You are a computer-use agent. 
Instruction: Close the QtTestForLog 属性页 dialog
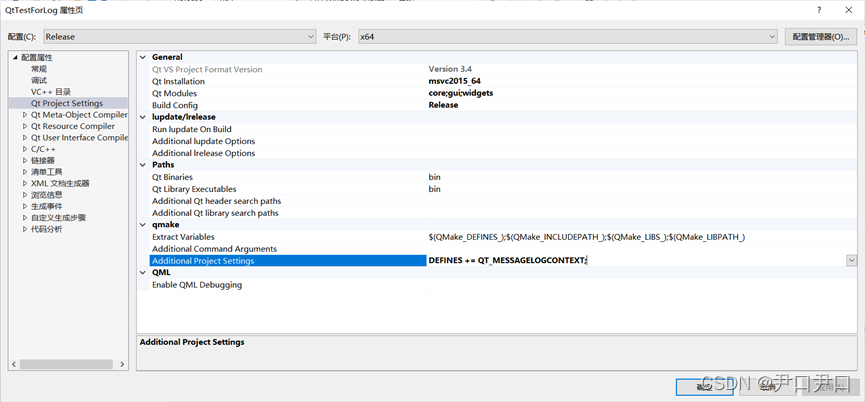pyautogui.click(x=848, y=10)
